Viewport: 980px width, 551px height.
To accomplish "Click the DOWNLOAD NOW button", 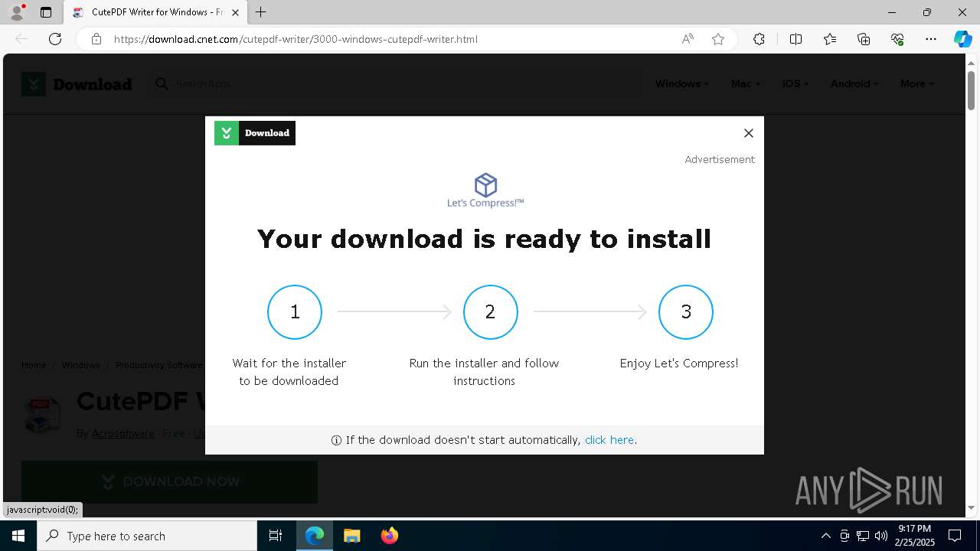I will coord(169,481).
